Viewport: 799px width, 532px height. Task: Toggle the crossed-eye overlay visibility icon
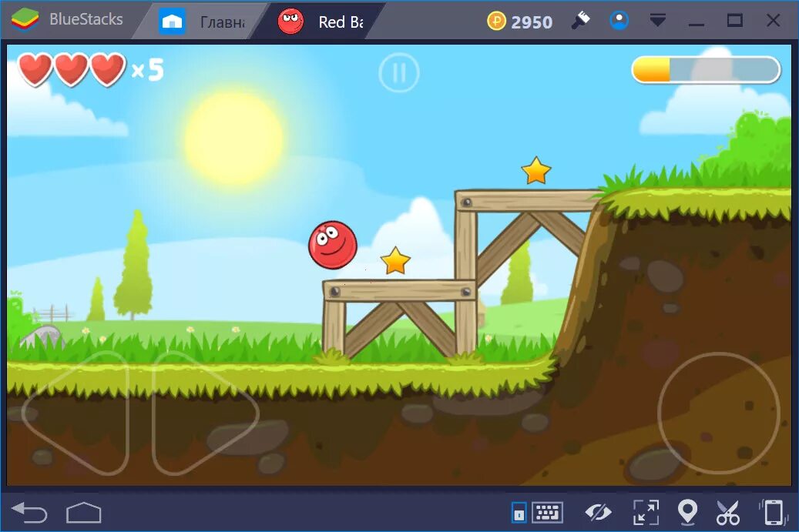pos(598,512)
